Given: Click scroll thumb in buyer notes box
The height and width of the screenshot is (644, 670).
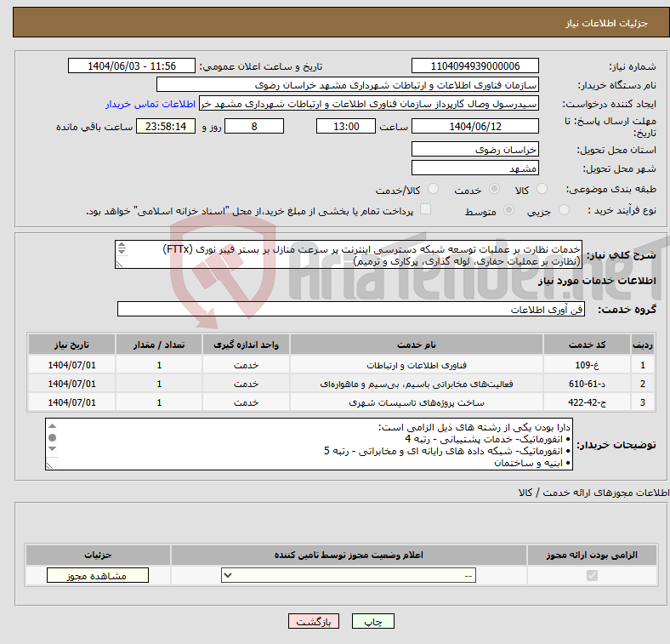Looking at the screenshot, I should [x=53, y=437].
